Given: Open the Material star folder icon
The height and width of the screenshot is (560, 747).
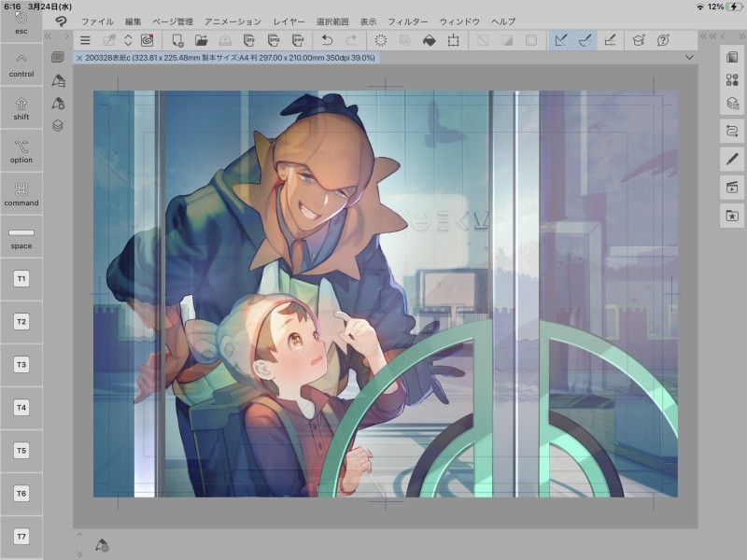Looking at the screenshot, I should (x=732, y=216).
